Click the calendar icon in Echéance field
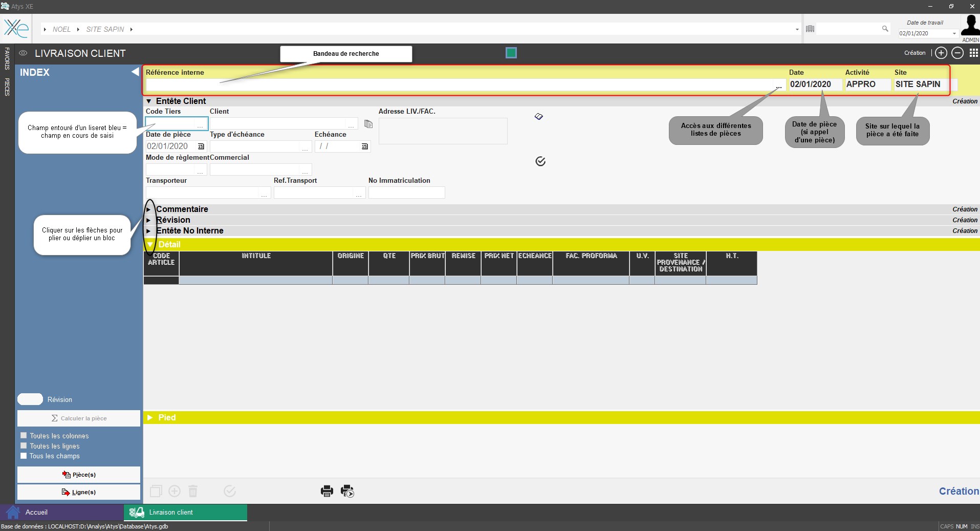Screen dimensions: 980x531 [x=365, y=146]
